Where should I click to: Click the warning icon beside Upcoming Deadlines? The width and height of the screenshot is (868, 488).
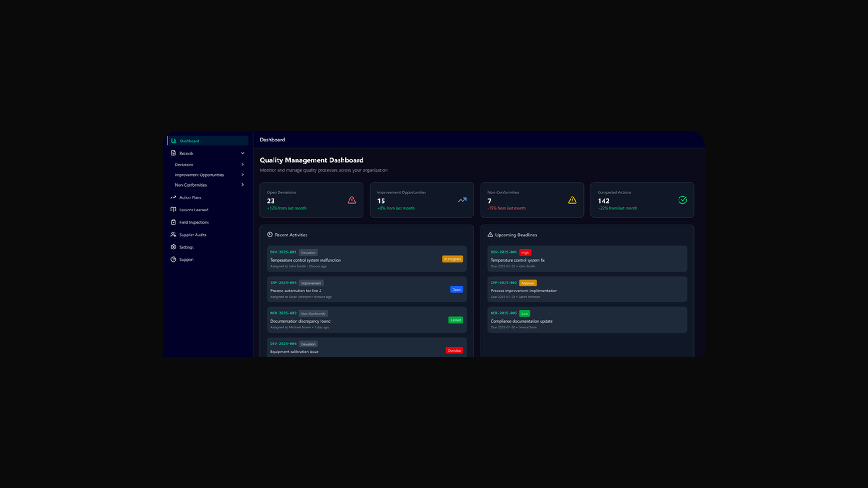491,235
